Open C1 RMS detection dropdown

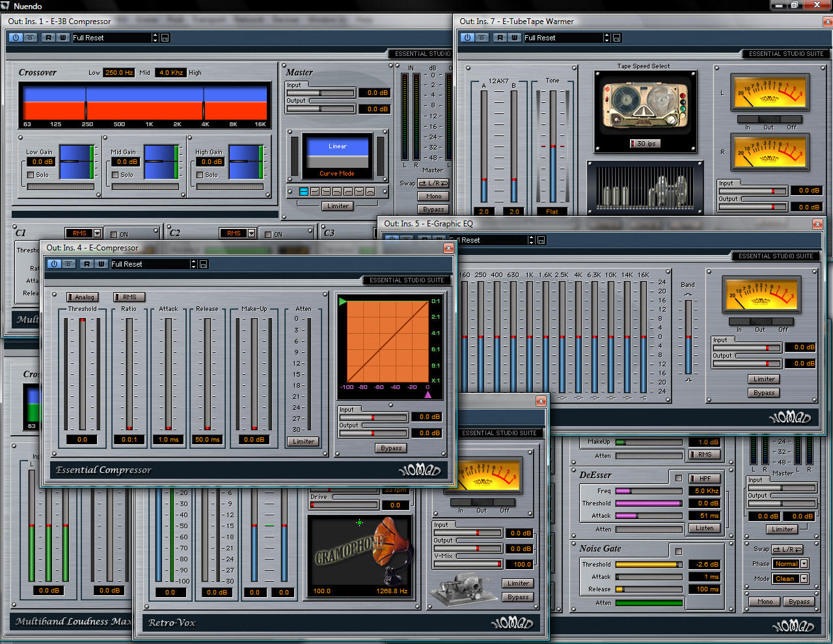[x=97, y=233]
